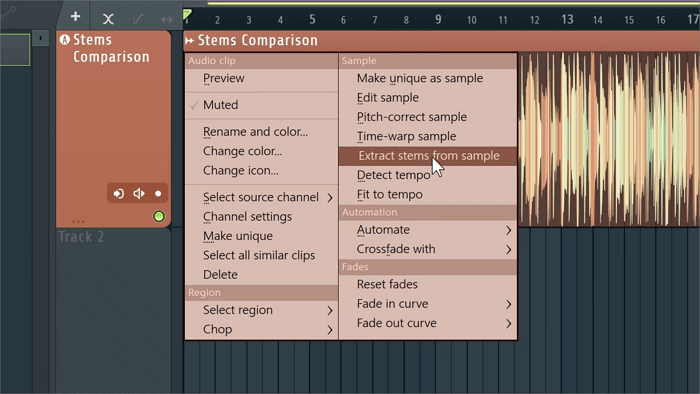Expand the Chop submenu
The image size is (700, 394).
click(261, 329)
